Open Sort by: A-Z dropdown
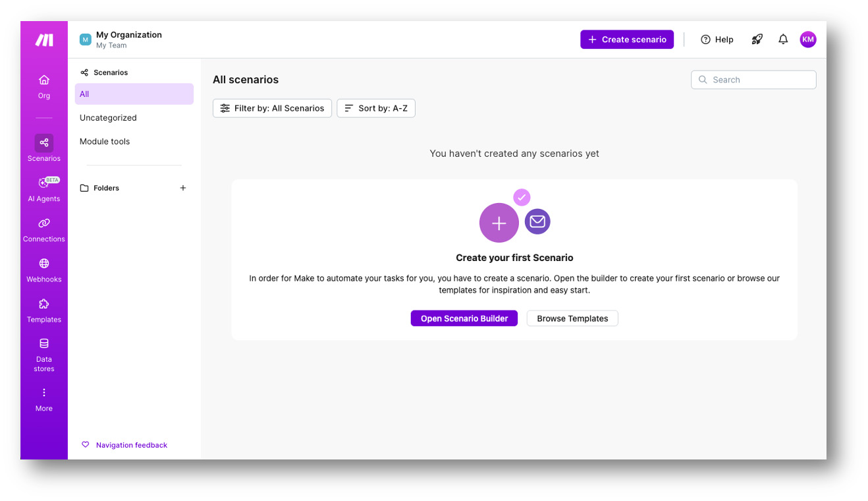The height and width of the screenshot is (501, 868). pyautogui.click(x=376, y=108)
